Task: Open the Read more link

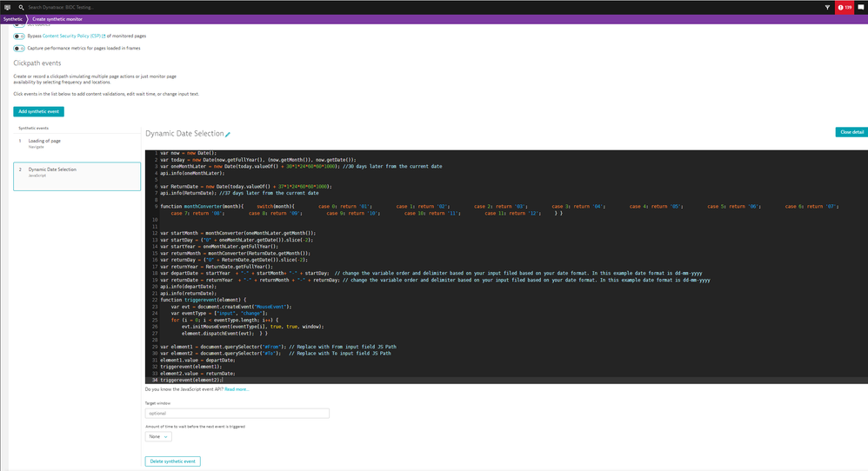Action: pos(237,389)
